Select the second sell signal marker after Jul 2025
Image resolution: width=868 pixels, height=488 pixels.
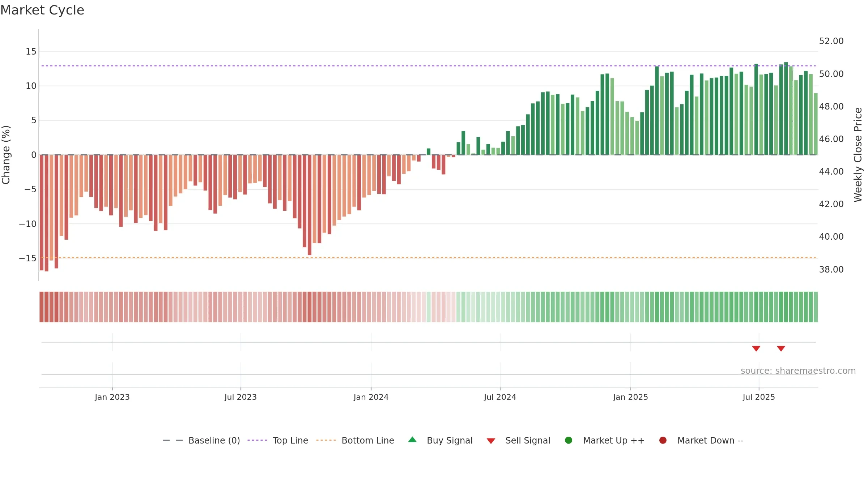tap(781, 348)
